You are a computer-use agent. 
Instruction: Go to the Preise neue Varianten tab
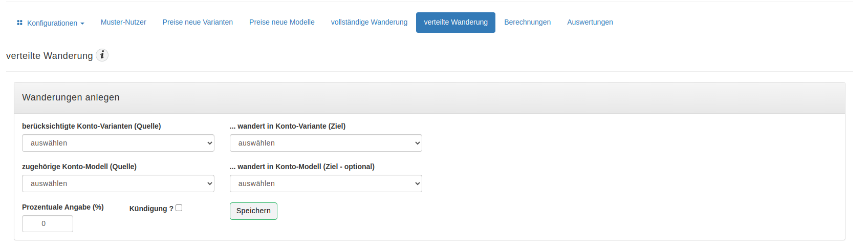coord(198,23)
